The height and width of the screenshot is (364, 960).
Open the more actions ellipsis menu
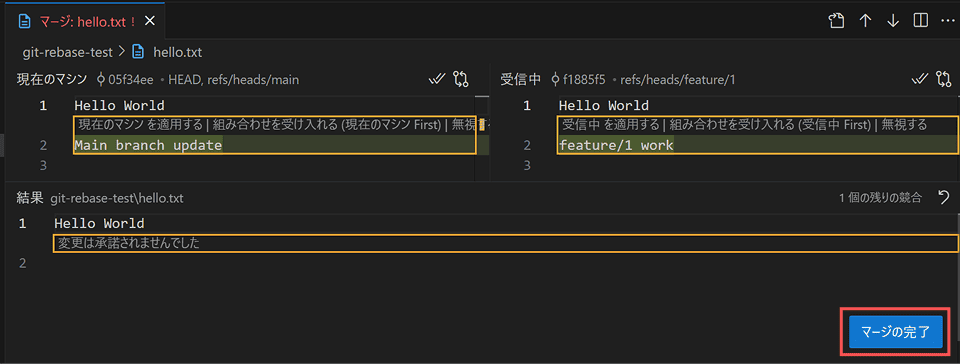947,21
